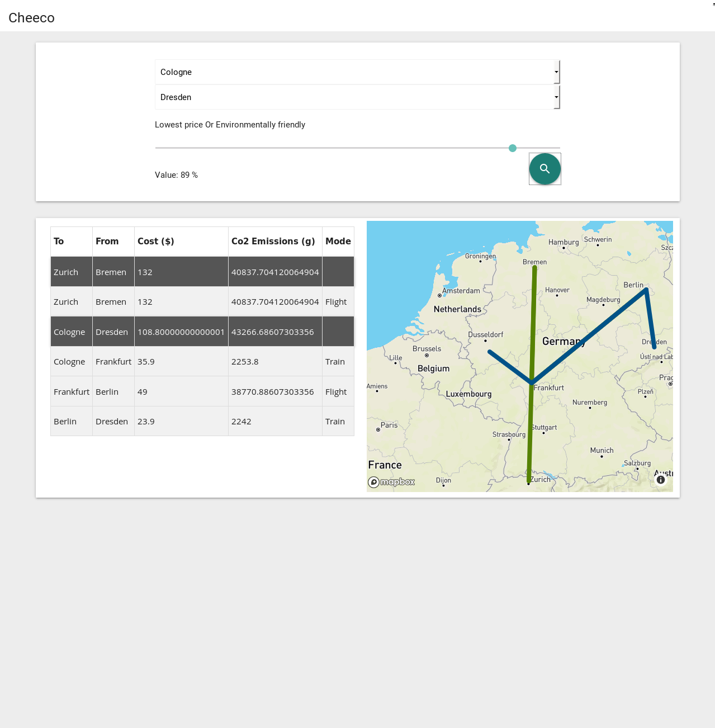
Task: Click the 2253.8 emissions cell
Action: click(x=275, y=362)
